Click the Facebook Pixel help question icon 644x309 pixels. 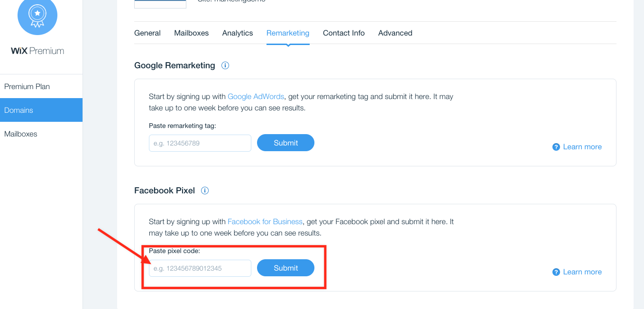pyautogui.click(x=556, y=272)
